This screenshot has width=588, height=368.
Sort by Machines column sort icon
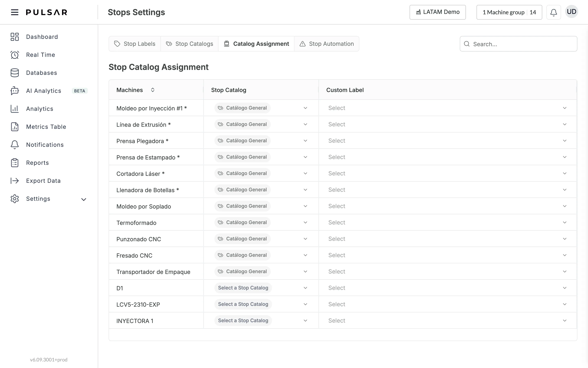pos(153,90)
